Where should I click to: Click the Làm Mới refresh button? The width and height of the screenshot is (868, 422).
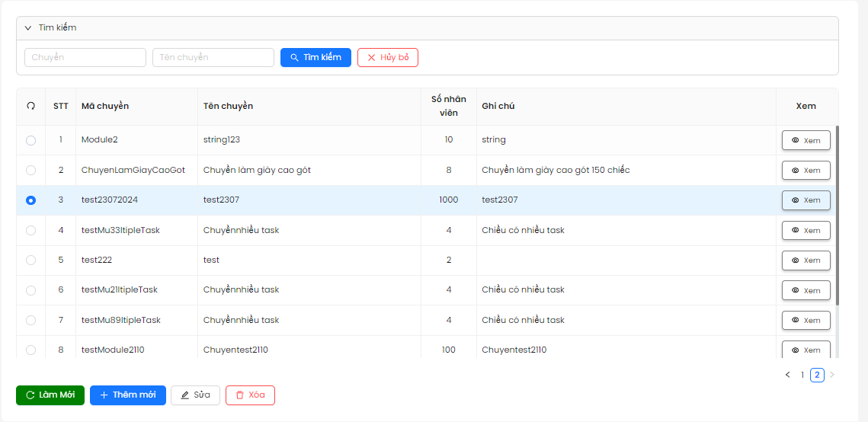[50, 395]
